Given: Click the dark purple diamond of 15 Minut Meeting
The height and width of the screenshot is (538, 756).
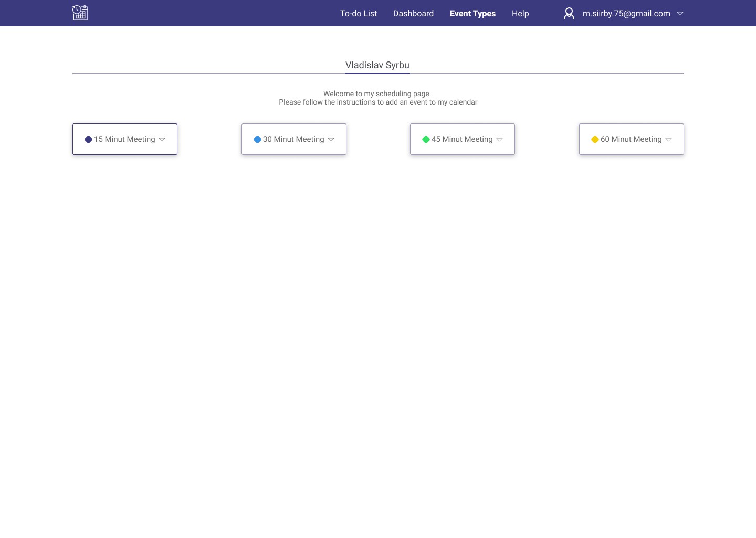Looking at the screenshot, I should click(x=88, y=139).
